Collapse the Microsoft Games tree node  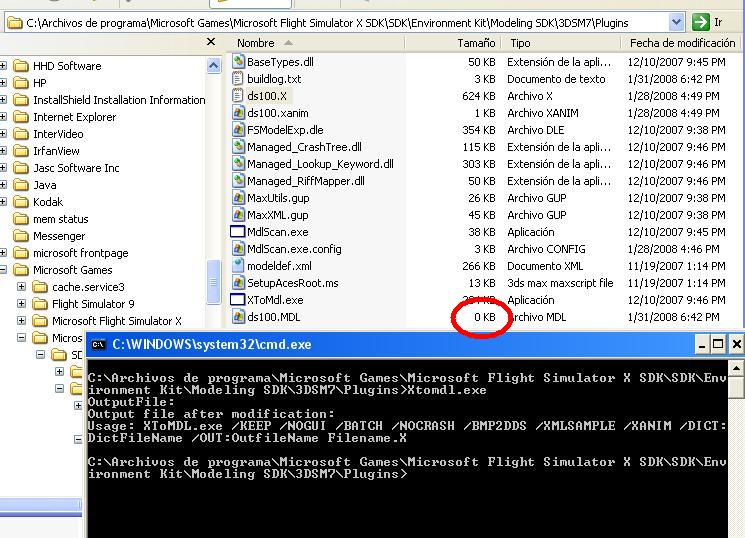[x=3, y=270]
